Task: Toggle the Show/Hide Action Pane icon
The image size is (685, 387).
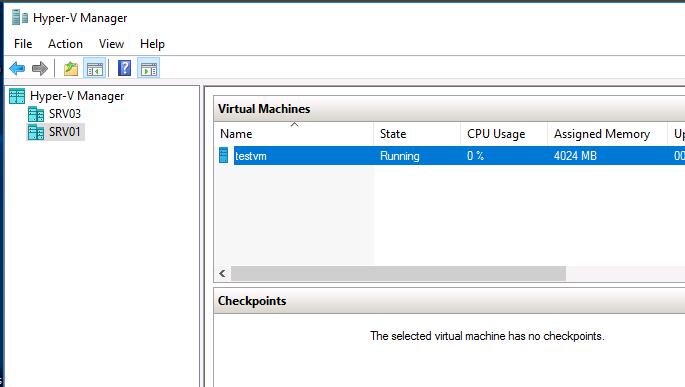Action: [x=149, y=69]
